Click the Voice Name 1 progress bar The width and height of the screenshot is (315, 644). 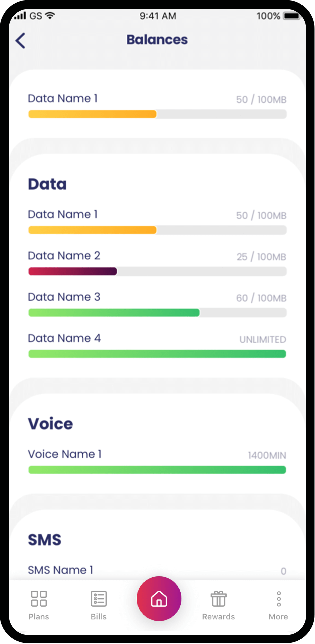[157, 470]
